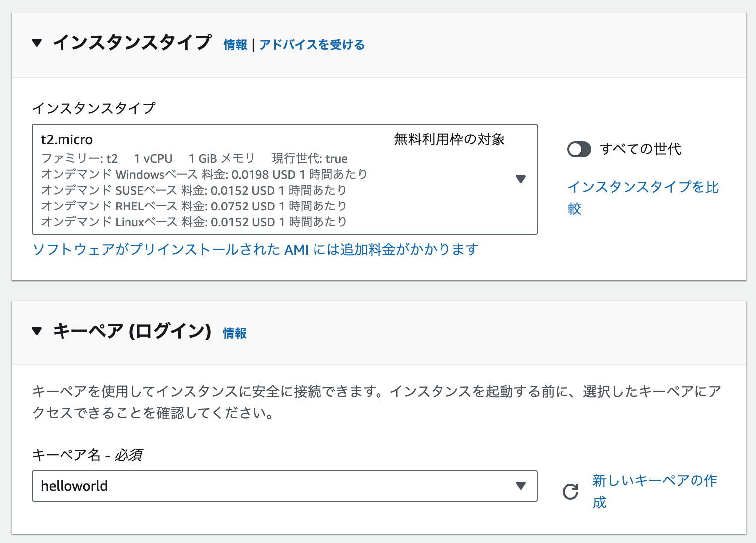Click the キーペア名 input showing helloworld
Screen dimensions: 756x543
[248, 486]
